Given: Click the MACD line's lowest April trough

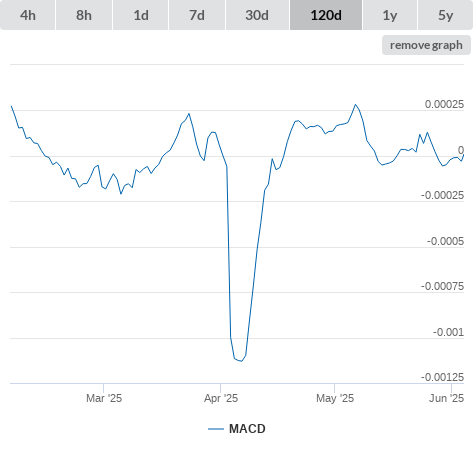Looking at the screenshot, I should (241, 361).
